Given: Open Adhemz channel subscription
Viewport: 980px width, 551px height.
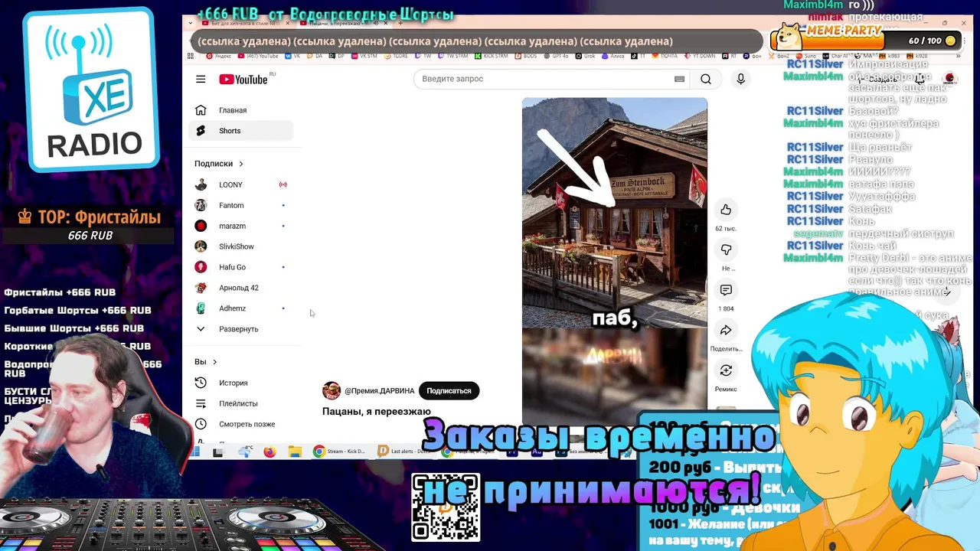Looking at the screenshot, I should click(240, 308).
